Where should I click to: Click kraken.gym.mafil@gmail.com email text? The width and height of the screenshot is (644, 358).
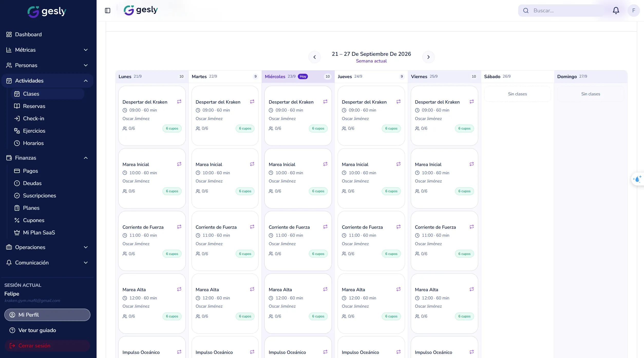pos(32,301)
